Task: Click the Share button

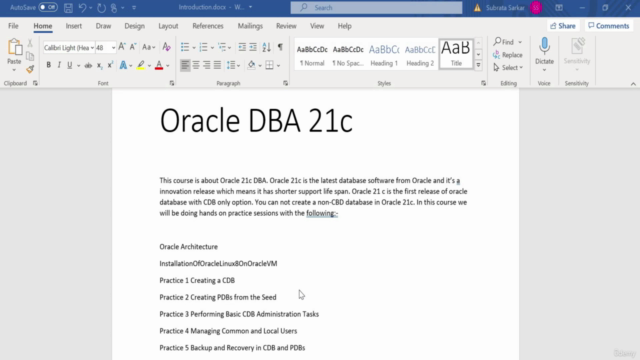Action: 562,26
